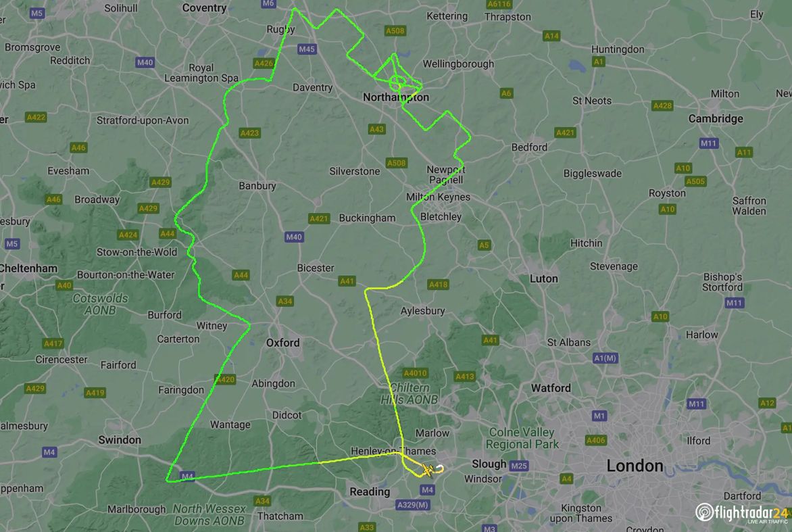Click the Chiltern Hills AONB label
This screenshot has width=792, height=532.
click(x=409, y=393)
